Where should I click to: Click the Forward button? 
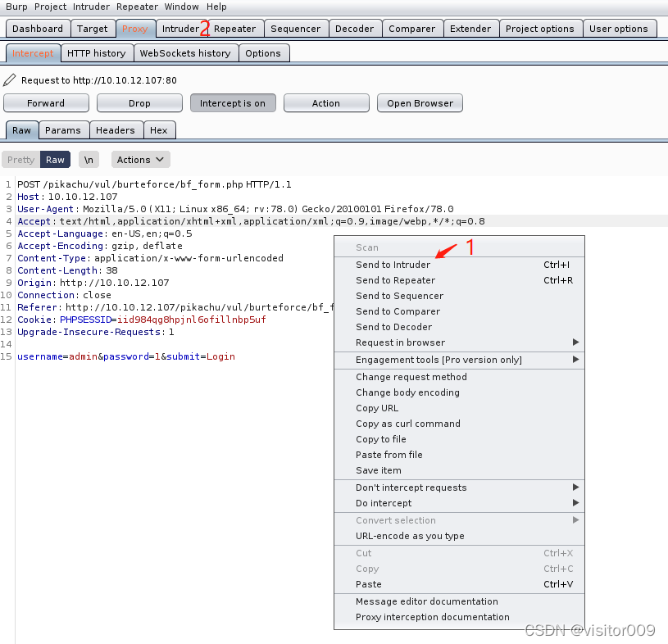(46, 103)
